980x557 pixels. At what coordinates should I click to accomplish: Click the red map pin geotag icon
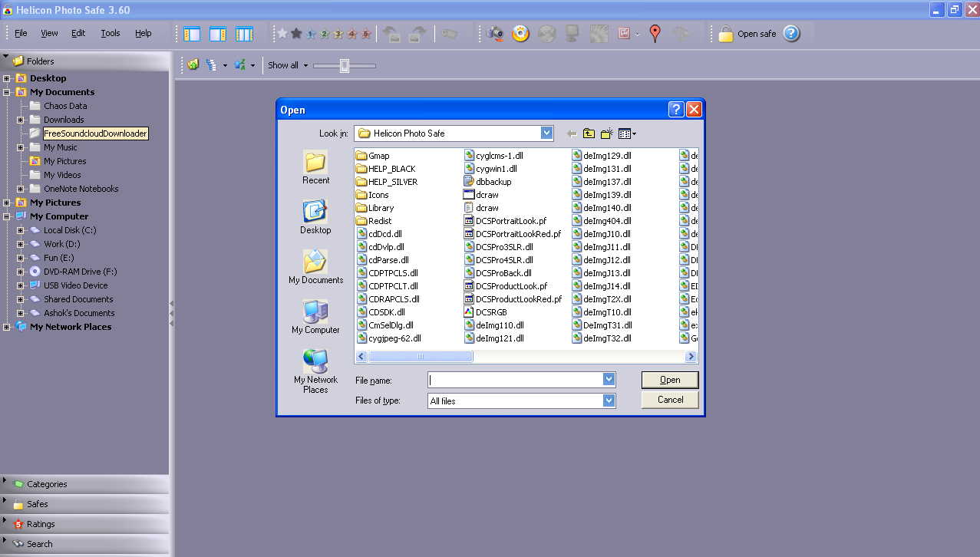click(655, 34)
